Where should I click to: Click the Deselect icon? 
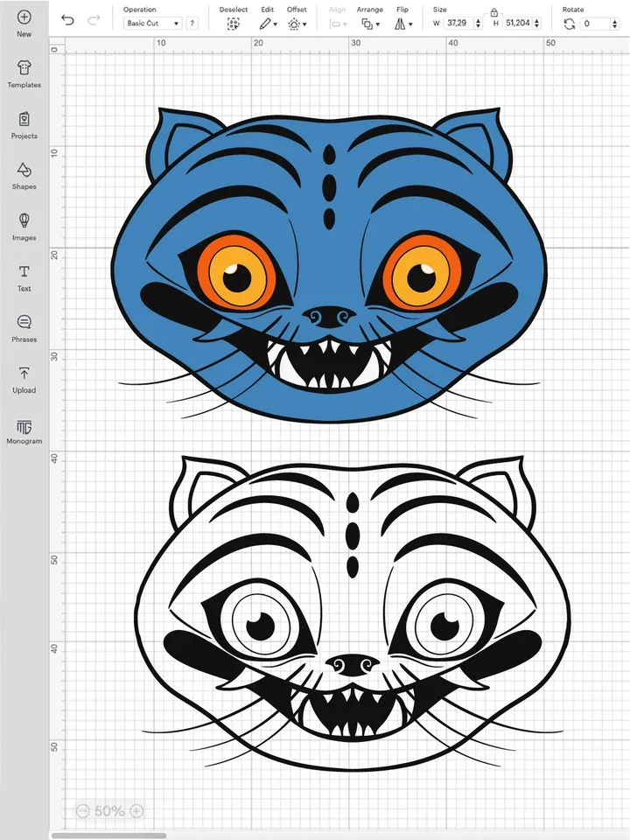(233, 24)
